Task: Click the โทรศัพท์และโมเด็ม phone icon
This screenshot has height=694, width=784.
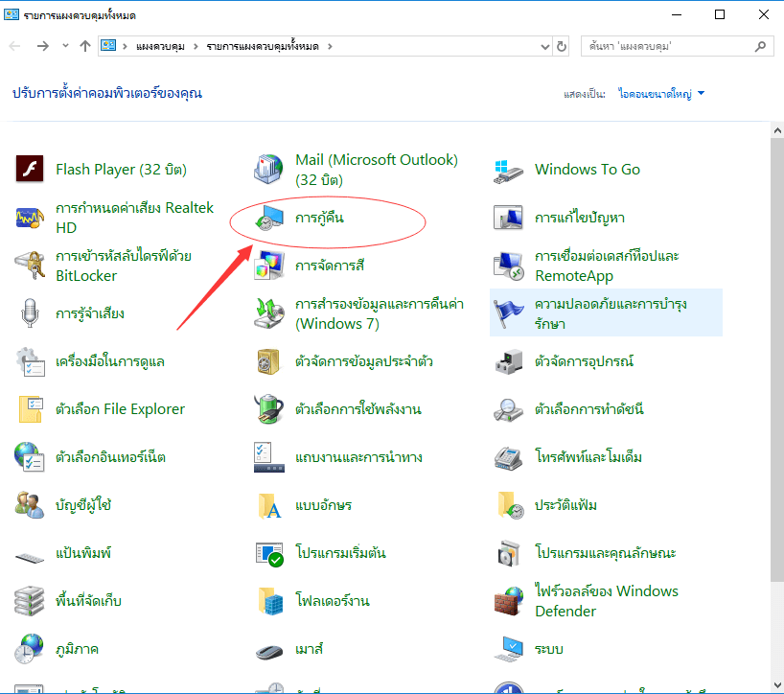Action: coord(509,457)
